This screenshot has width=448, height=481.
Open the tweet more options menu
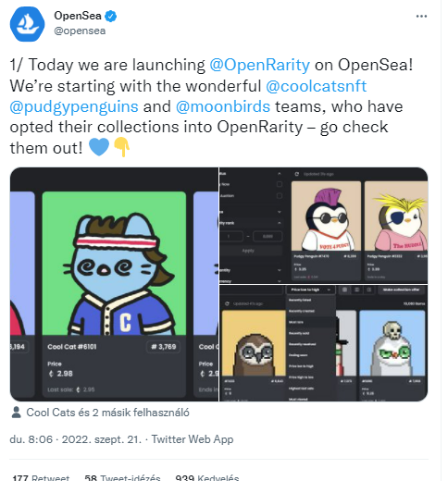[421, 16]
